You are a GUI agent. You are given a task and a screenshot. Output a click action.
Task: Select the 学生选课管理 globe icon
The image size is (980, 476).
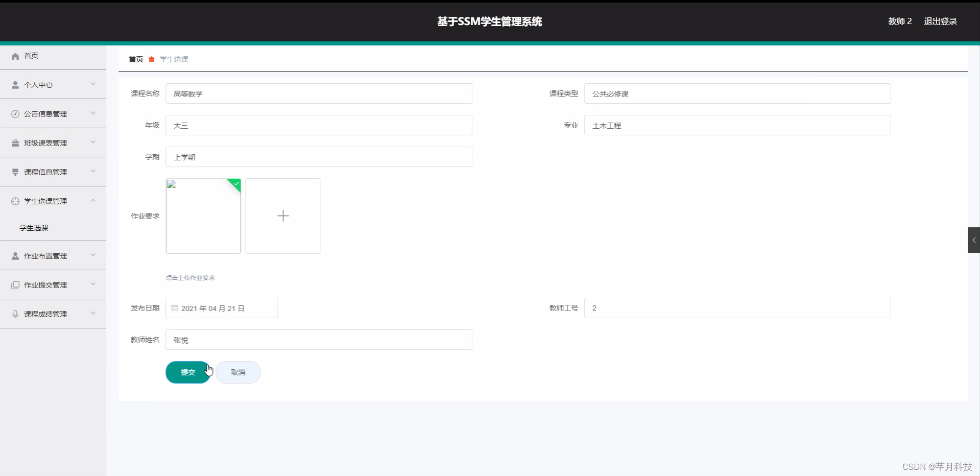point(14,201)
